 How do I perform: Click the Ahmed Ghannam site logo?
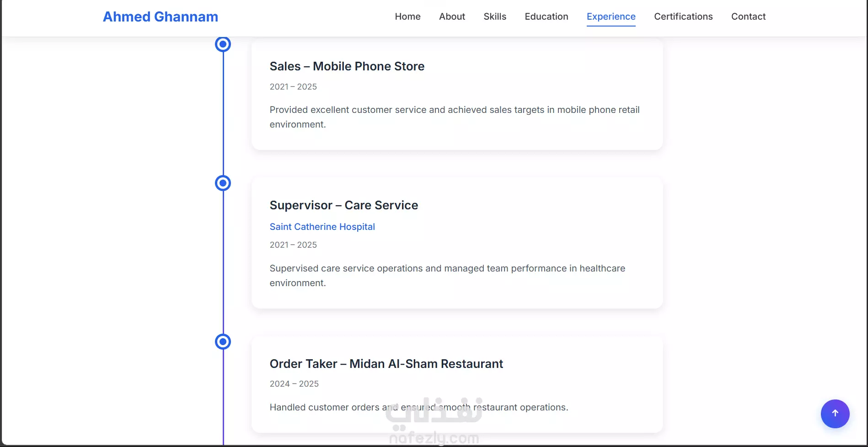(161, 17)
